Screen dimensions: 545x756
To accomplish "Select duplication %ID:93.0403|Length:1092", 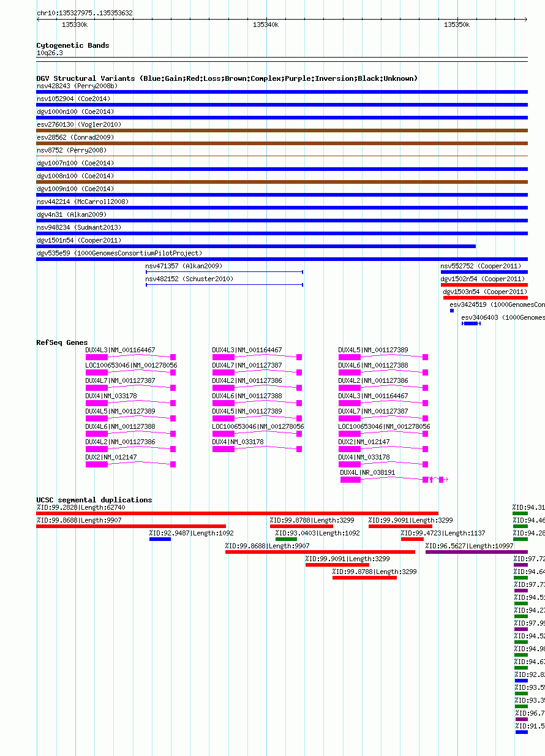I will (286, 539).
